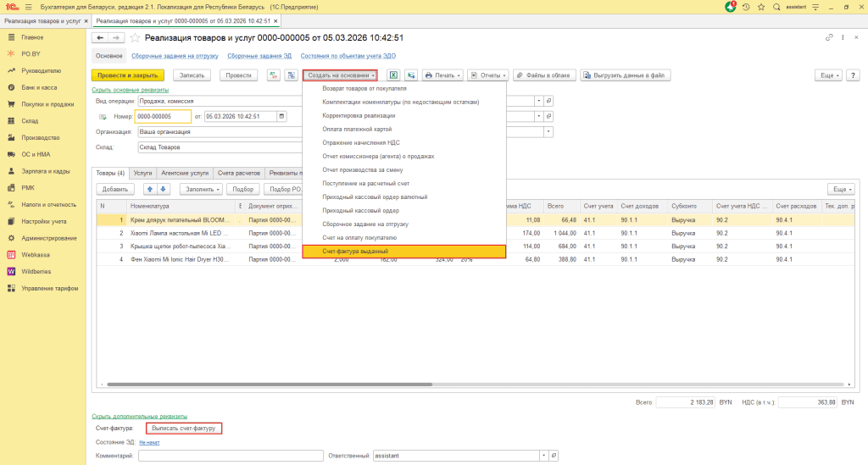The width and height of the screenshot is (868, 465).
Task: Open the Заполнить dropdown
Action: click(202, 188)
